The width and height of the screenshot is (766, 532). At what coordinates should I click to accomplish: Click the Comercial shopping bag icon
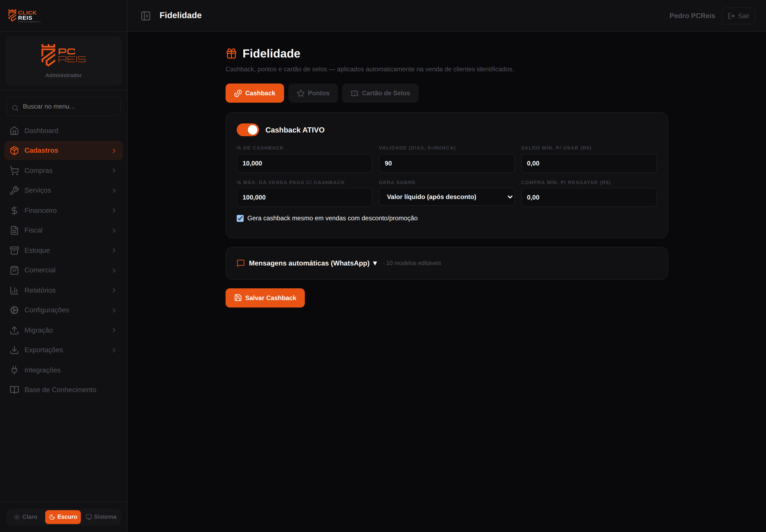(14, 270)
